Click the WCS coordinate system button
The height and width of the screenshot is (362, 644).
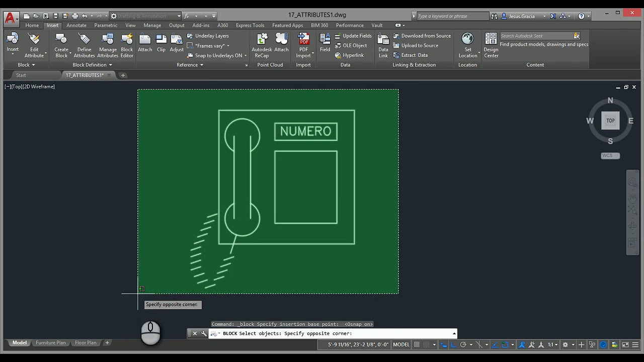tap(610, 155)
